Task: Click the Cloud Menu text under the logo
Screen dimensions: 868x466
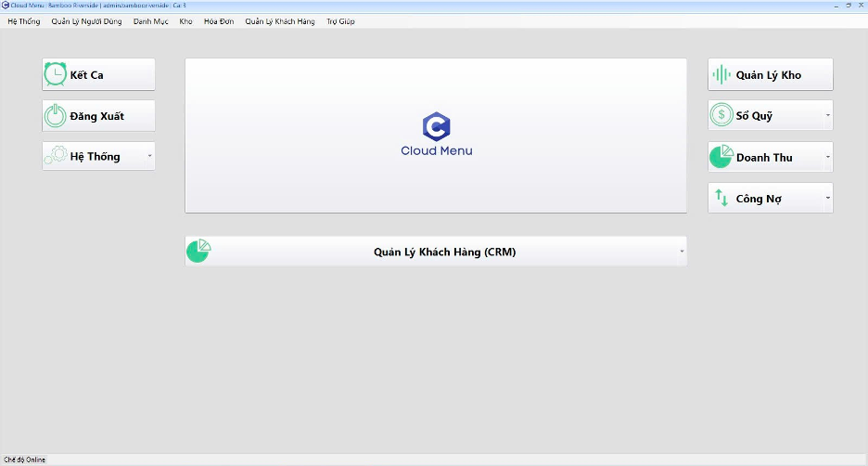Action: click(x=436, y=150)
